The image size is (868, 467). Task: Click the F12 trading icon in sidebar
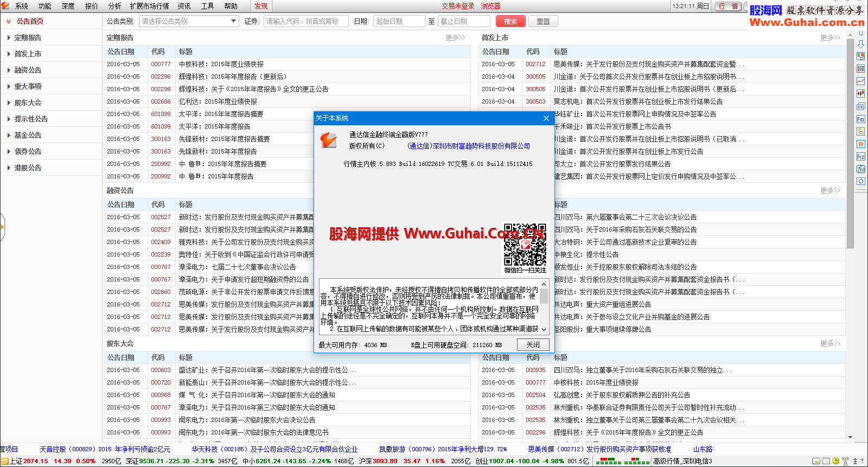point(861,156)
